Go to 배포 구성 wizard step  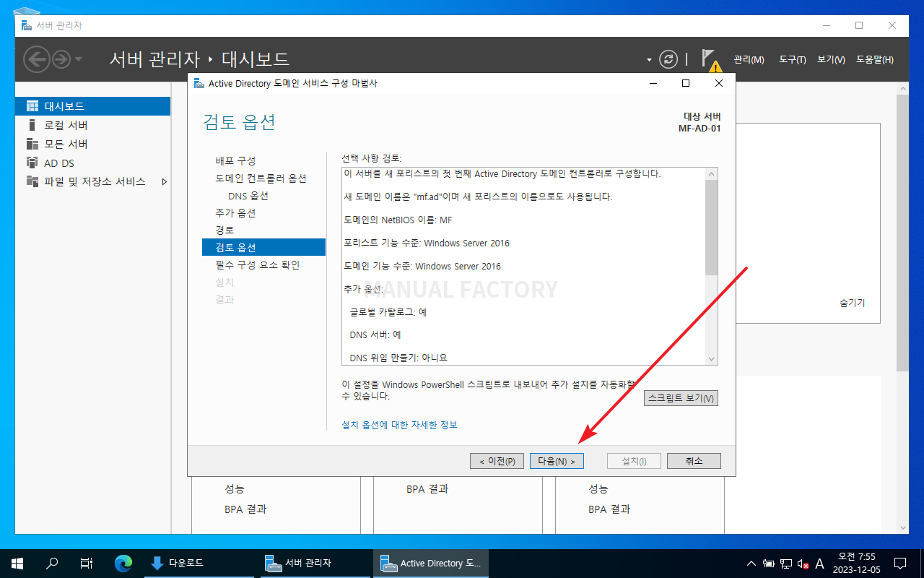pyautogui.click(x=235, y=161)
